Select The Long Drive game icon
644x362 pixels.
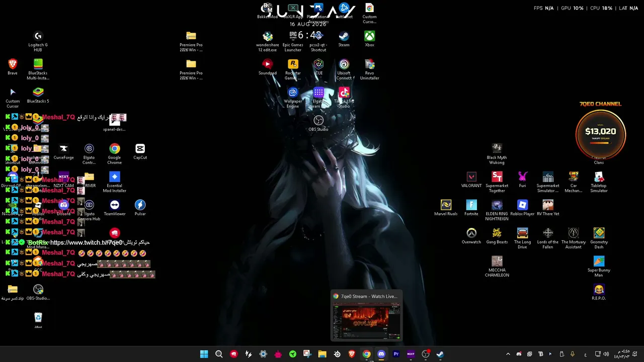coord(522,238)
